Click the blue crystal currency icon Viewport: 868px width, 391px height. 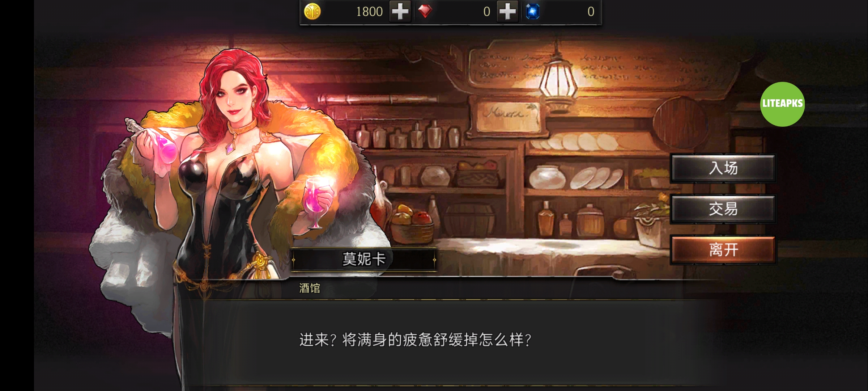(532, 12)
